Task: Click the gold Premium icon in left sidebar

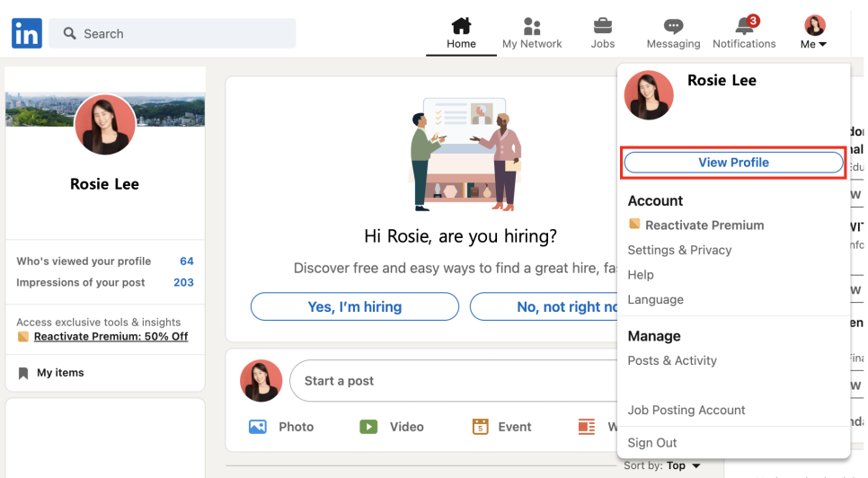Action: click(23, 336)
